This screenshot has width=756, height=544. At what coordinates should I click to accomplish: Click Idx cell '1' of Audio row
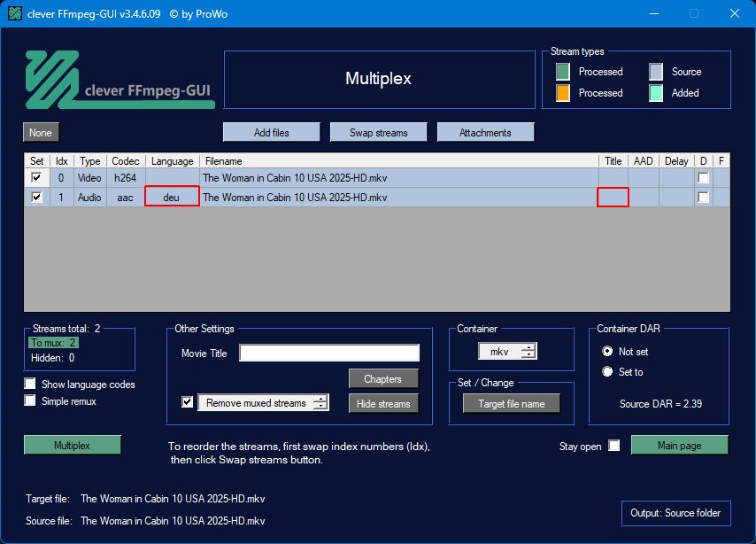pos(62,197)
